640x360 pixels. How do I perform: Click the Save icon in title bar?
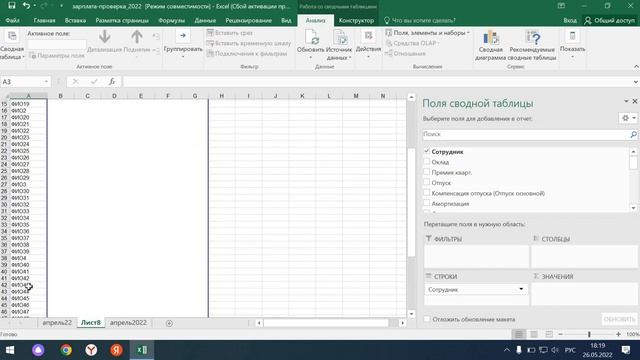point(11,6)
